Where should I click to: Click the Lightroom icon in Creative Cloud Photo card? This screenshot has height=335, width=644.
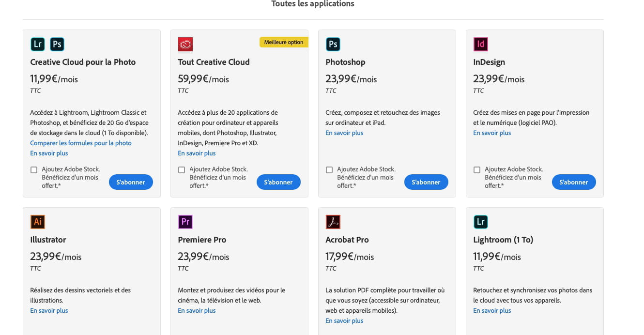pyautogui.click(x=38, y=45)
